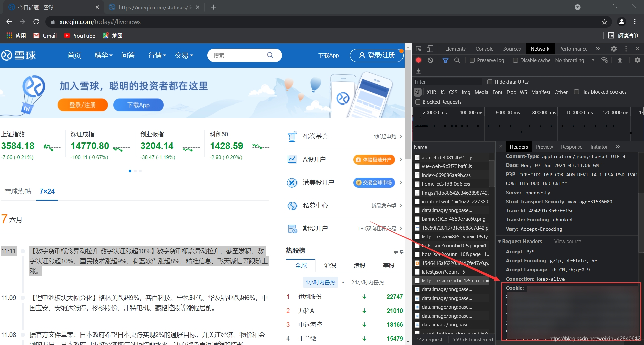Reload the xueqiu page
Viewport: 644px width, 345px height.
pos(36,22)
